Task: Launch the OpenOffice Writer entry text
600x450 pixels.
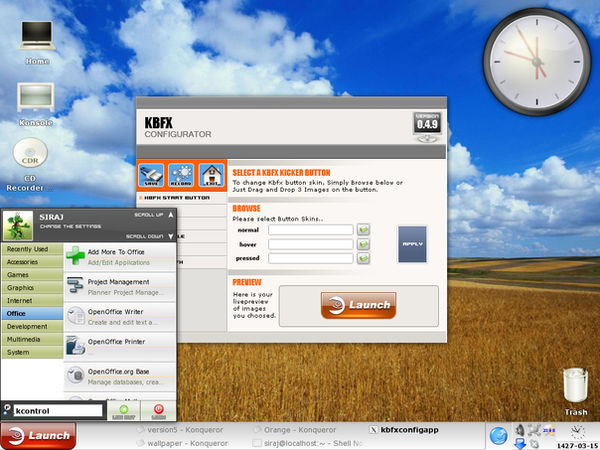Action: tap(116, 312)
